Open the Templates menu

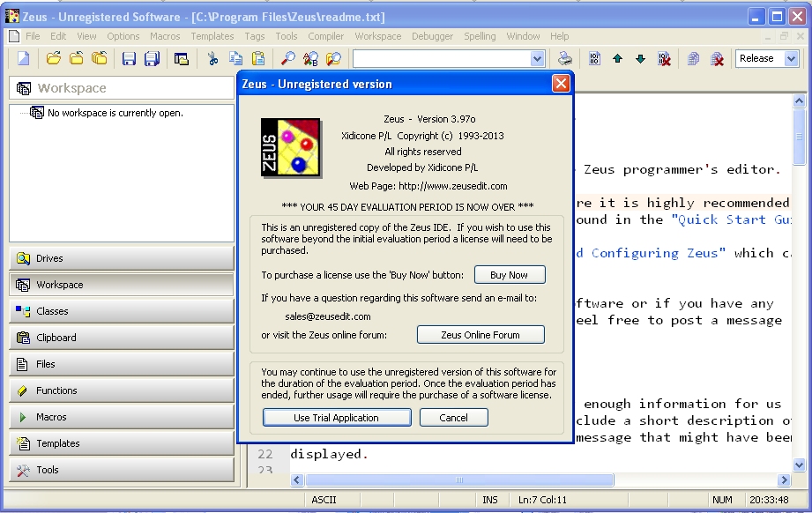(x=212, y=36)
